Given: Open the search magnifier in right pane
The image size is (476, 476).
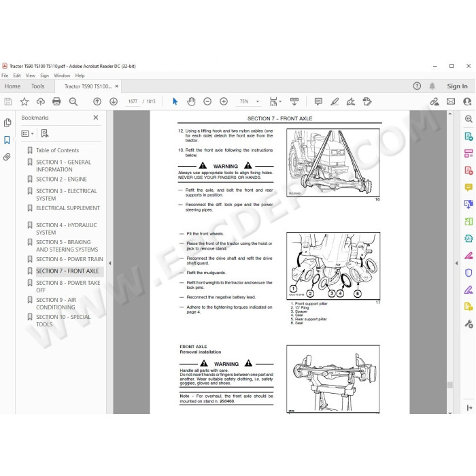Looking at the screenshot, I should point(469,119).
